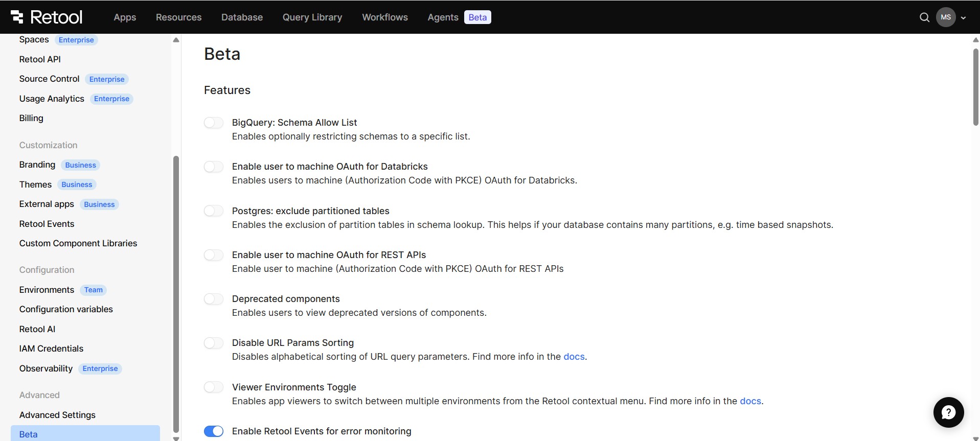The width and height of the screenshot is (980, 441).
Task: Click main page scroll up arrow
Action: coord(975,40)
